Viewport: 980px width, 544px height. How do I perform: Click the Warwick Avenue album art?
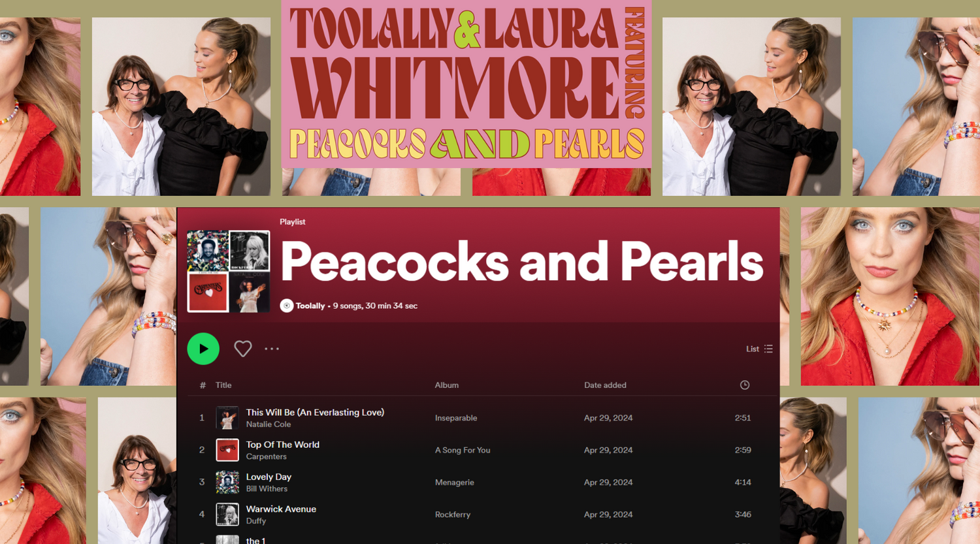tap(227, 515)
